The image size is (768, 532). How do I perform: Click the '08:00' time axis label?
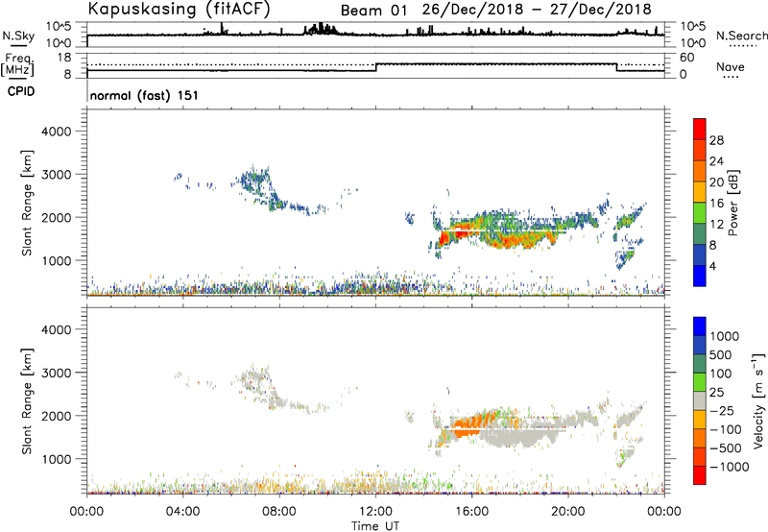tap(279, 512)
